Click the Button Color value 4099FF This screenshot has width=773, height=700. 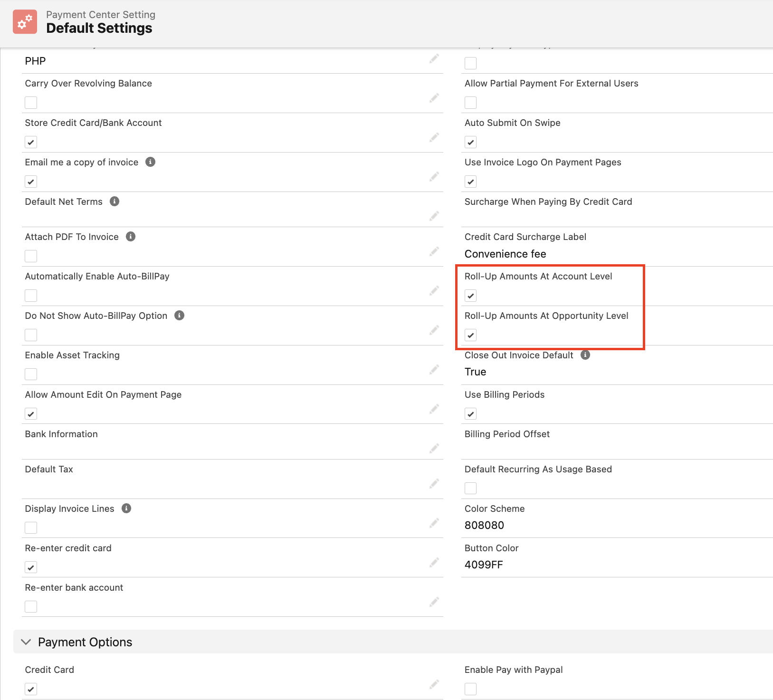tap(484, 565)
